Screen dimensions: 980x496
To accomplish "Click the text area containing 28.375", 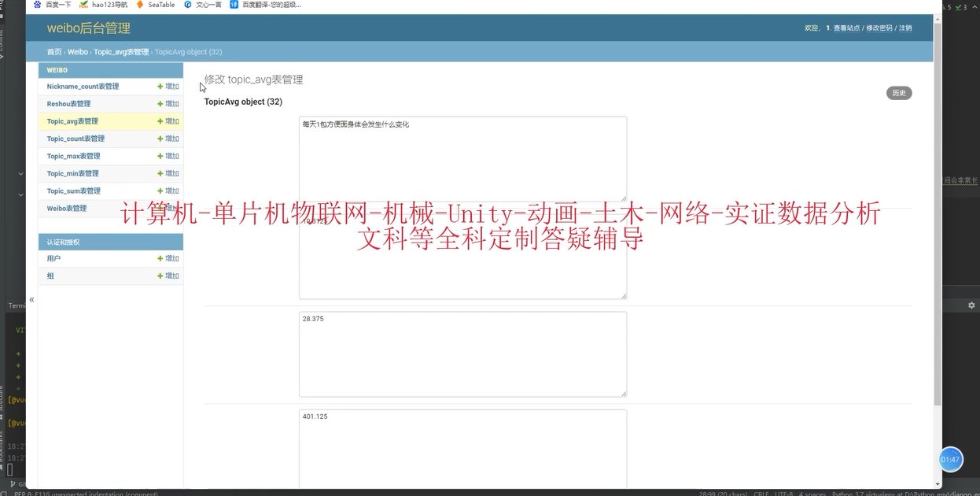I will point(462,354).
